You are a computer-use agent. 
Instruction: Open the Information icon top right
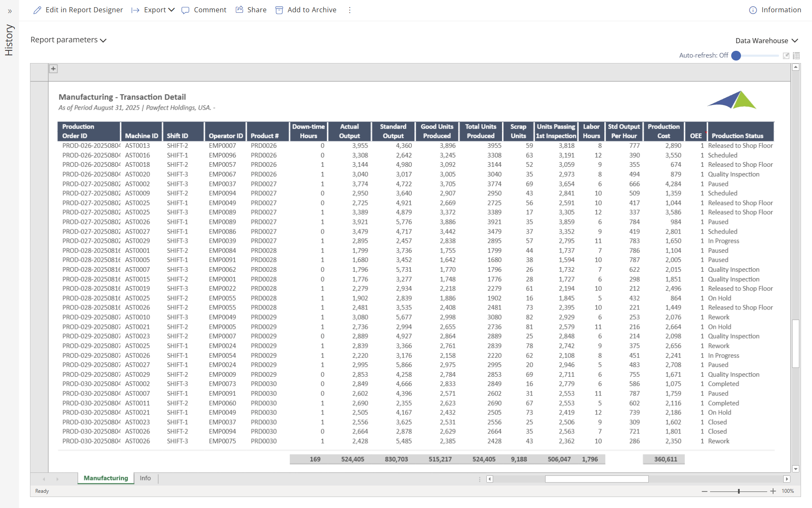pos(753,10)
